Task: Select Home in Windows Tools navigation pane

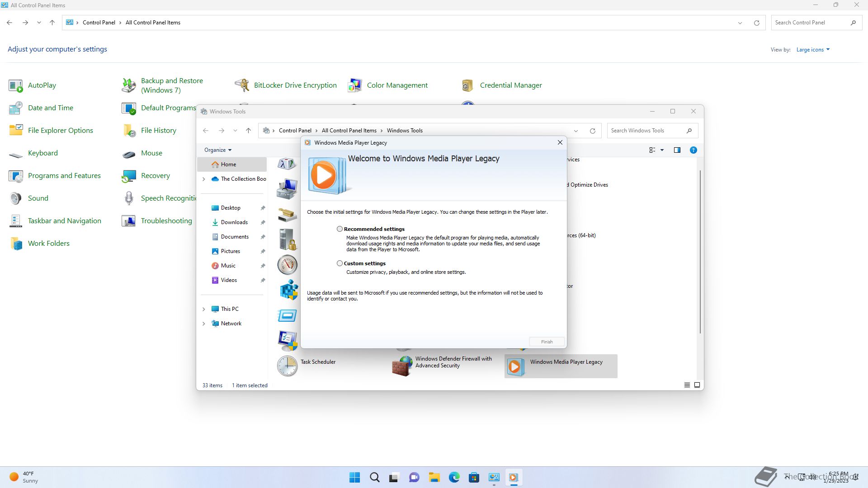Action: coord(232,164)
